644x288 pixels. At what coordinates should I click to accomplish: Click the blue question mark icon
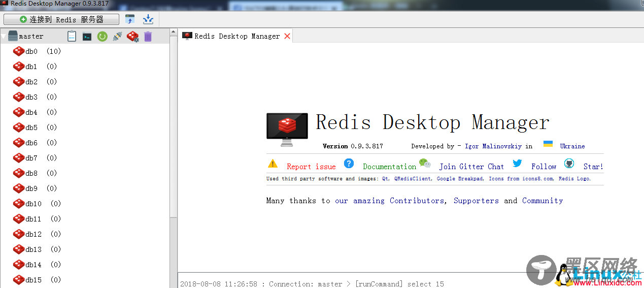pos(349,163)
